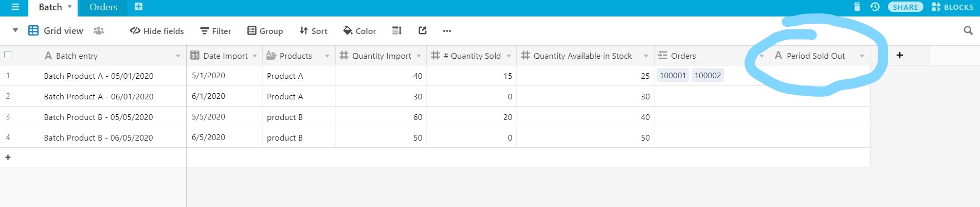Open the search magnifier icon
This screenshot has height=207, width=980.
(x=968, y=31)
